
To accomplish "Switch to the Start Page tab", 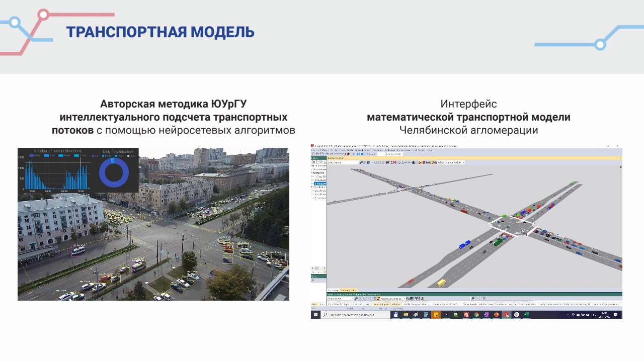I will coord(333,290).
